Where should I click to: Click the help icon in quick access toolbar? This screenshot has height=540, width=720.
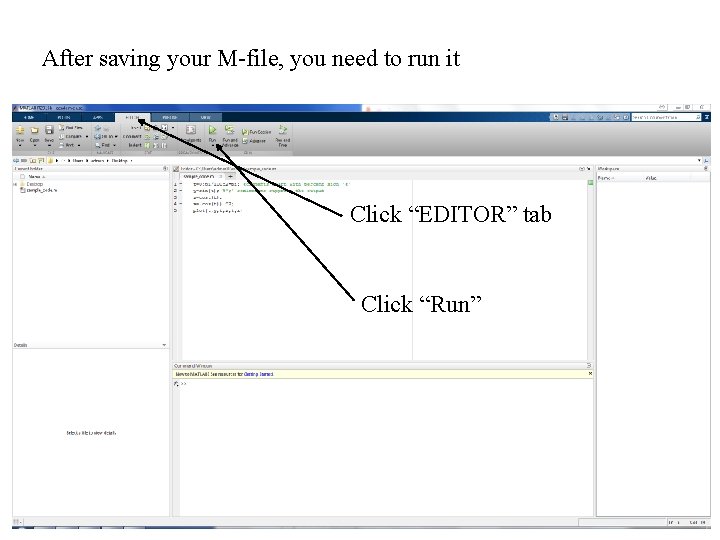pos(625,118)
